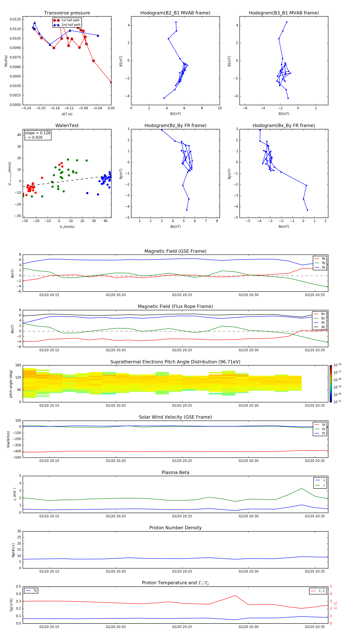Click '02/20 20:25' tick under Proton Temperature panel
The width and height of the screenshot is (351, 644).
(x=182, y=627)
